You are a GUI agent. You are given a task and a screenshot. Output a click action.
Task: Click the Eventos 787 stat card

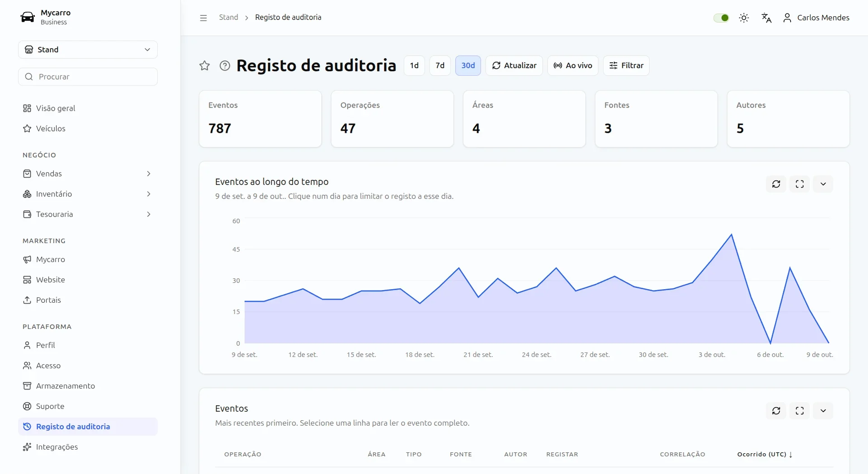[x=261, y=119]
